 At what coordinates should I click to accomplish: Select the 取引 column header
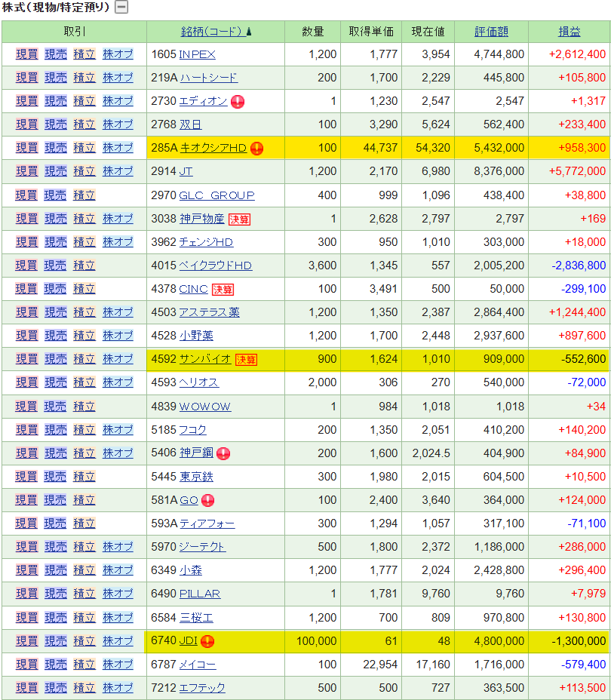pos(74,32)
